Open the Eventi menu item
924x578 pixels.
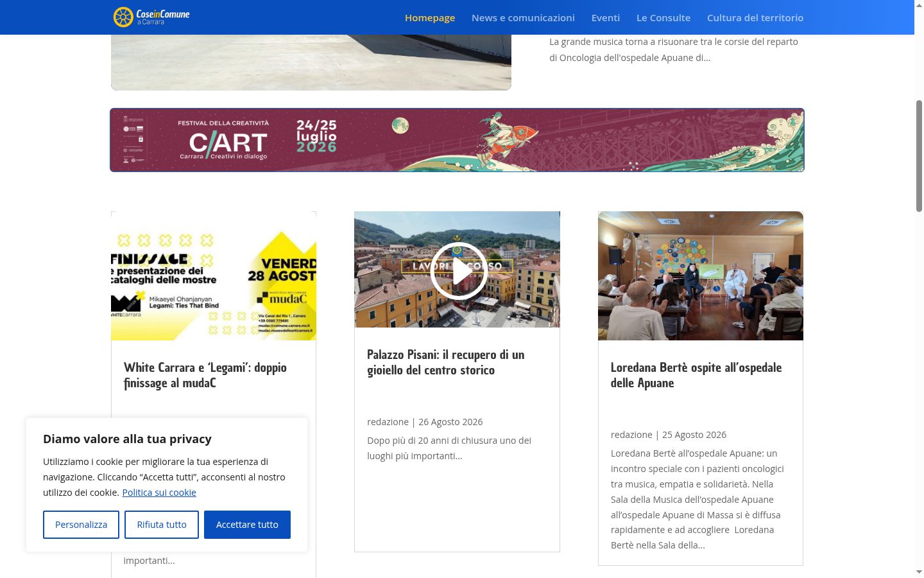[606, 17]
